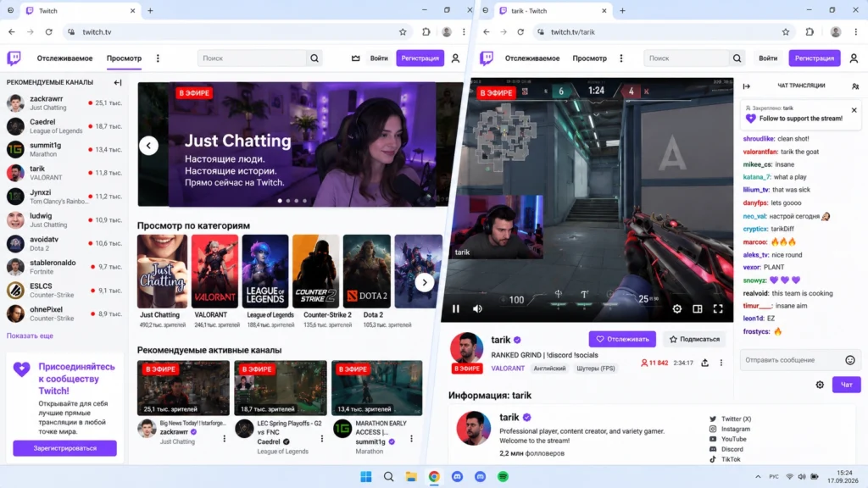Open Spotify from taskbar
The width and height of the screenshot is (868, 488).
[x=503, y=477]
